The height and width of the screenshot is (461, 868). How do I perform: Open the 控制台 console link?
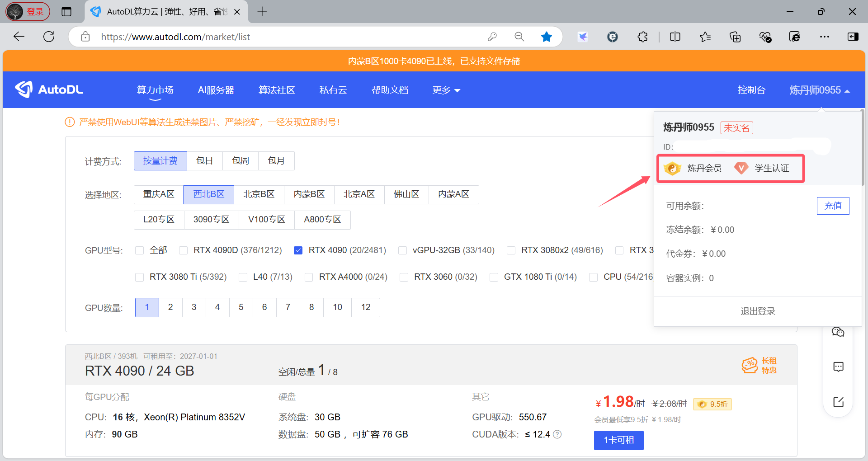click(x=751, y=90)
